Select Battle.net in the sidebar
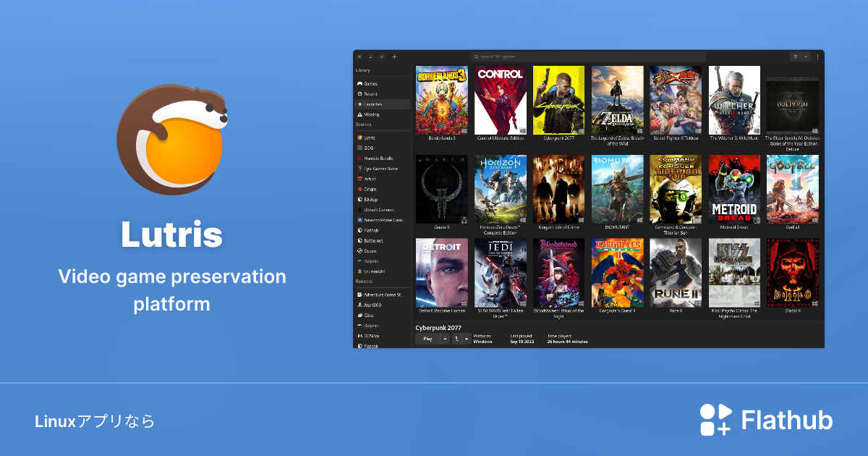Screen dimensions: 868x456 click(x=373, y=240)
